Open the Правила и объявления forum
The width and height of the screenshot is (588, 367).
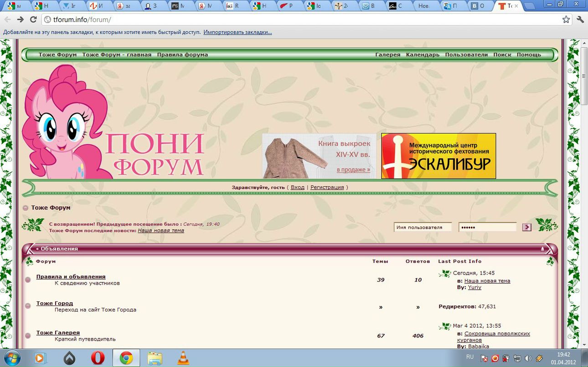click(71, 276)
